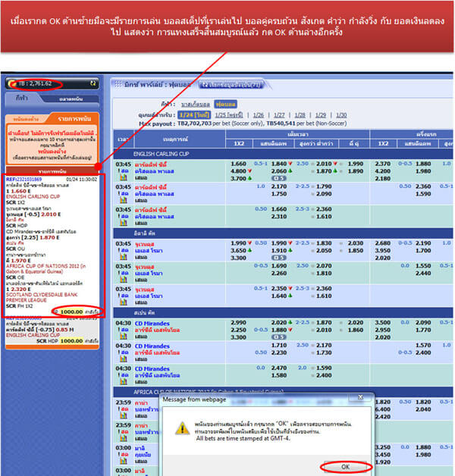The height and width of the screenshot is (476, 455).
Task: Click the warning icon in the message dialog
Action: tap(182, 429)
